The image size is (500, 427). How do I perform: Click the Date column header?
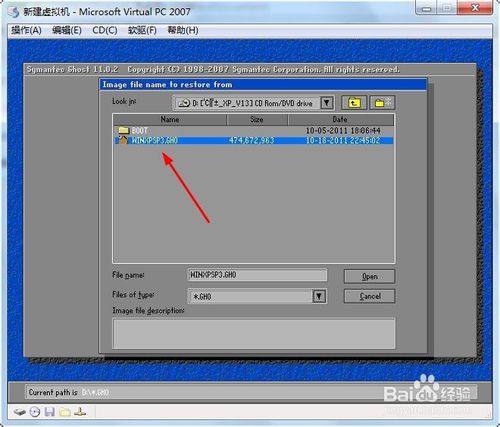(x=340, y=120)
